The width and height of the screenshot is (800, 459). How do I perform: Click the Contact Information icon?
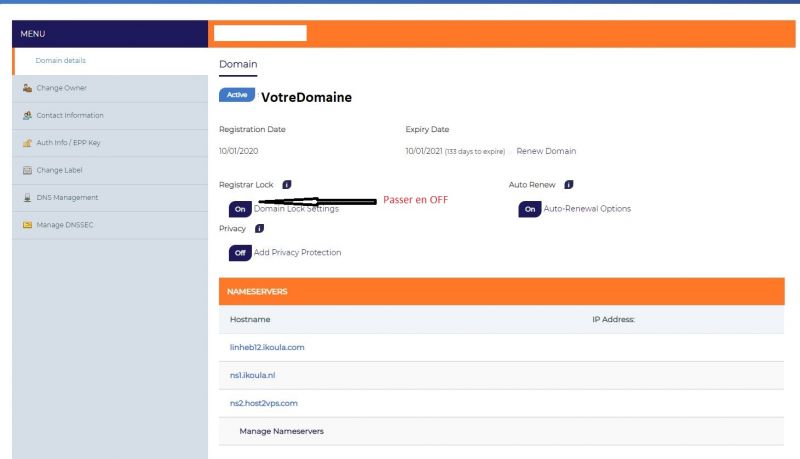27,115
